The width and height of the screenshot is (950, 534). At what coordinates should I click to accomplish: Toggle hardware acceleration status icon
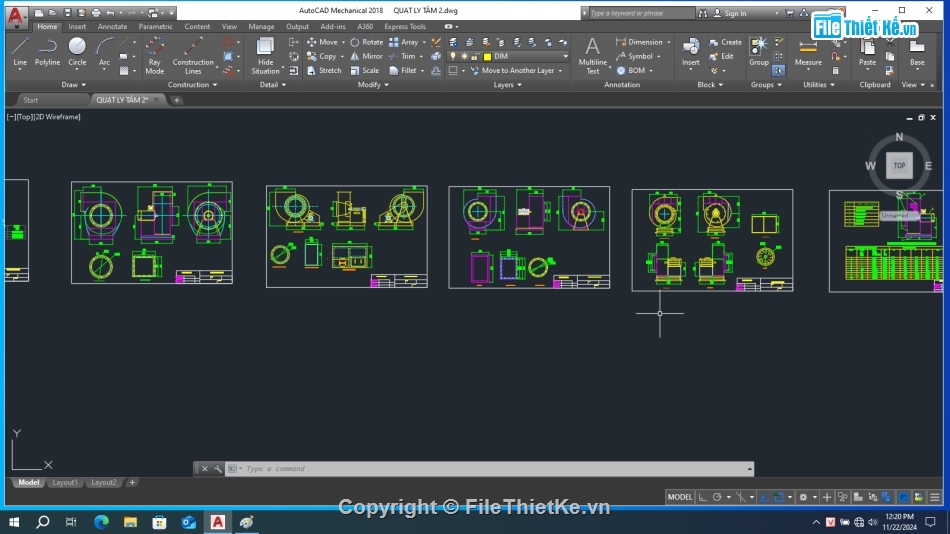[x=903, y=497]
